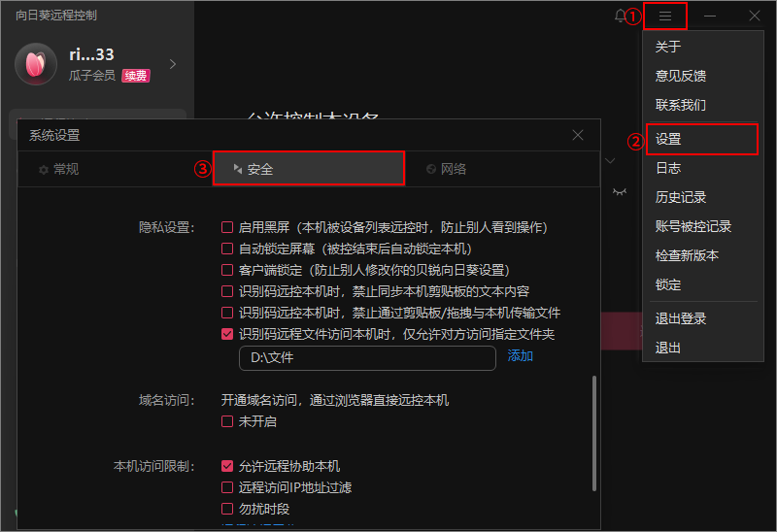Click the 续费 renewal badge
This screenshot has width=777, height=532.
(x=136, y=75)
